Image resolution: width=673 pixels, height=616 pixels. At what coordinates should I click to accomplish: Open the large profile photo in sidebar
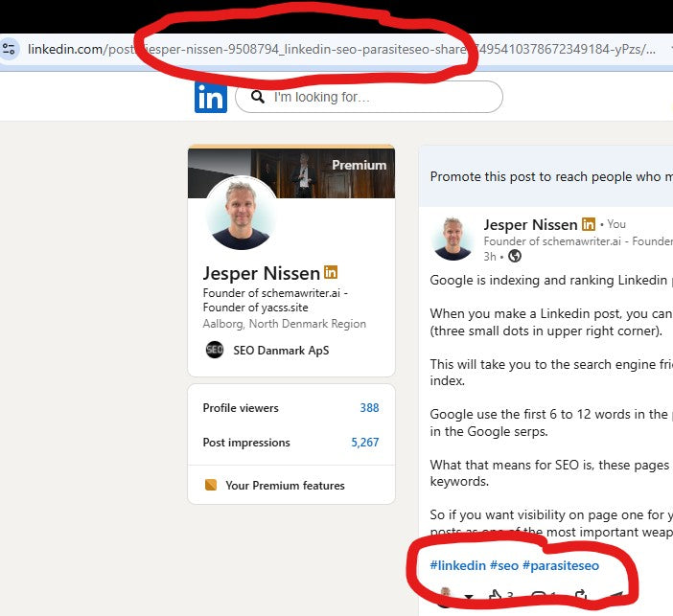(241, 214)
